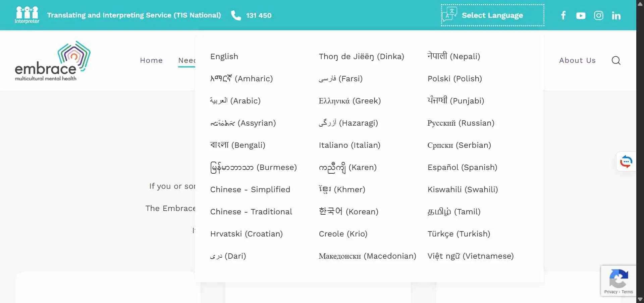644x303 pixels.
Task: Call 131 450 via the header link
Action: click(x=259, y=15)
